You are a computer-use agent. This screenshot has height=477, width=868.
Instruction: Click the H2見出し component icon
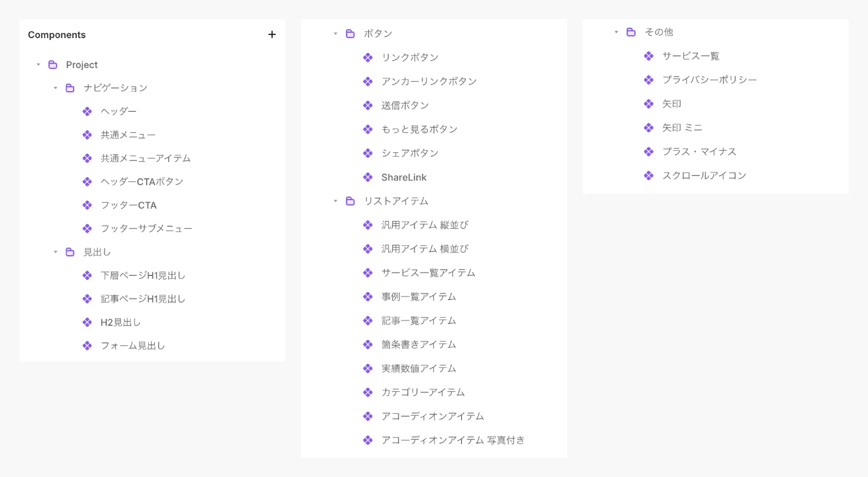(x=87, y=322)
